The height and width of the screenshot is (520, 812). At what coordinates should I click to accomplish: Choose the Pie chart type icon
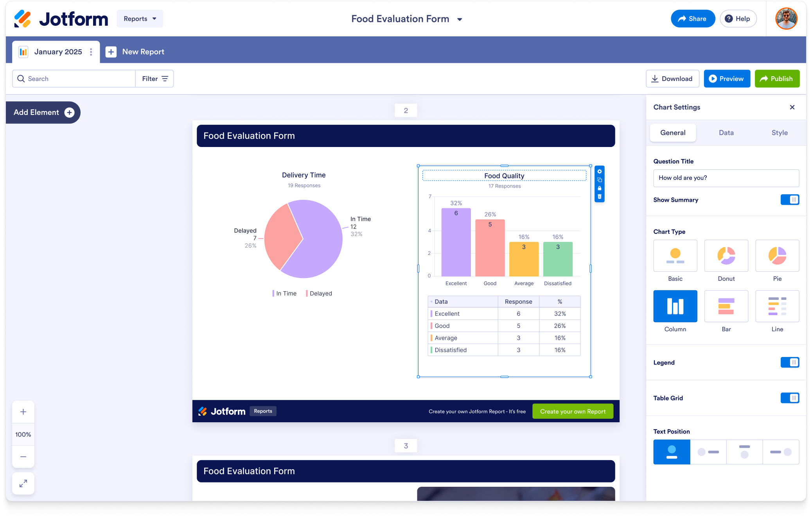[x=777, y=256]
